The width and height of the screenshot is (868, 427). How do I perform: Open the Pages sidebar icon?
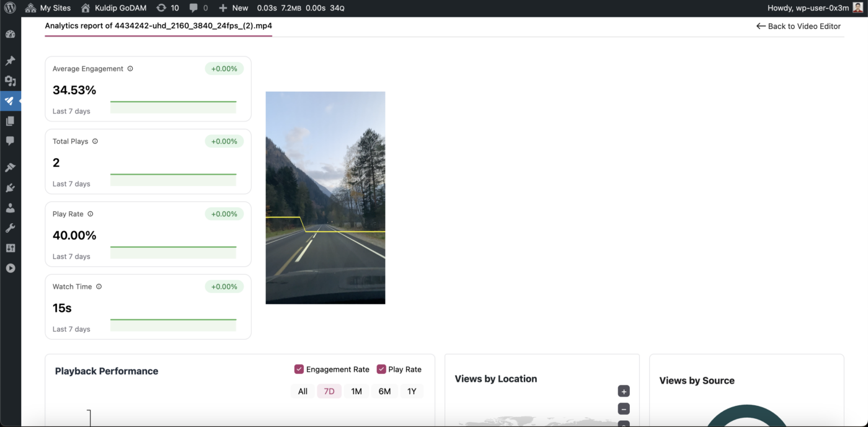(10, 121)
